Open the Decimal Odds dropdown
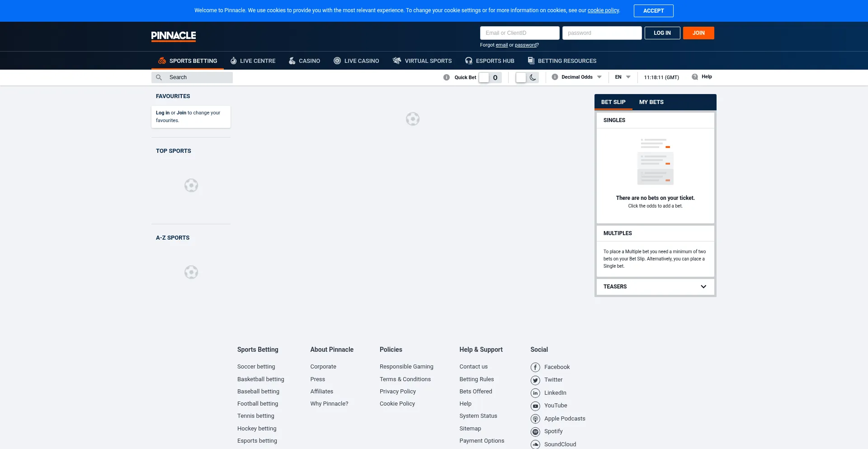This screenshot has height=449, width=868. click(576, 77)
